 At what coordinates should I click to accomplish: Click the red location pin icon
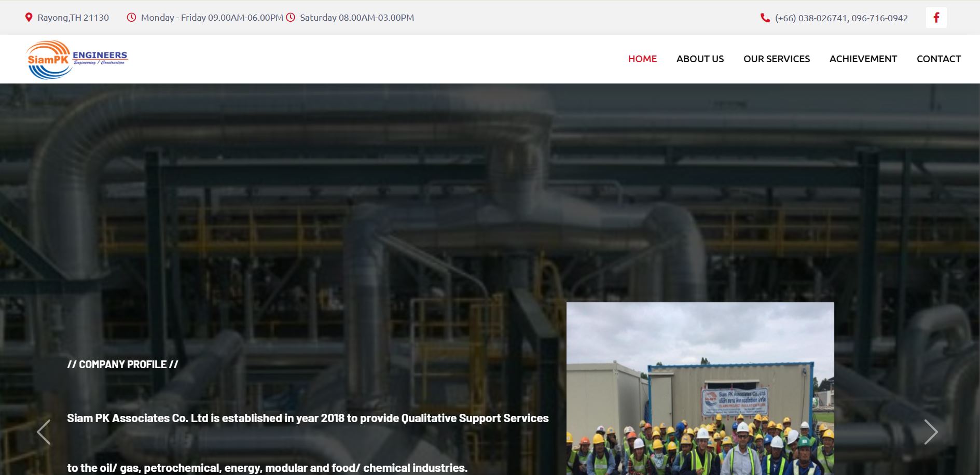click(29, 18)
